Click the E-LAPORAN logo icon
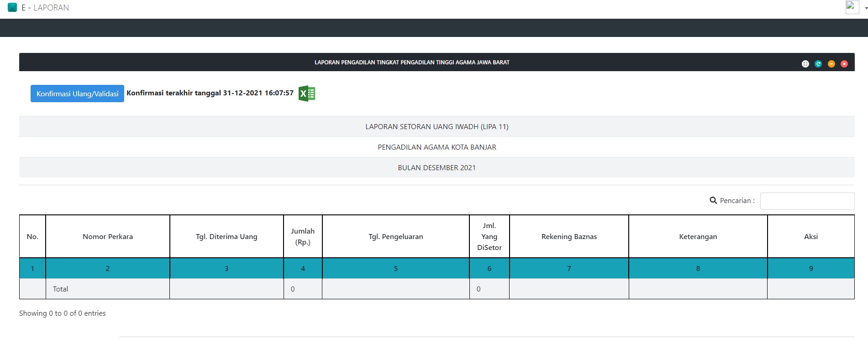The width and height of the screenshot is (868, 349). [x=12, y=7]
